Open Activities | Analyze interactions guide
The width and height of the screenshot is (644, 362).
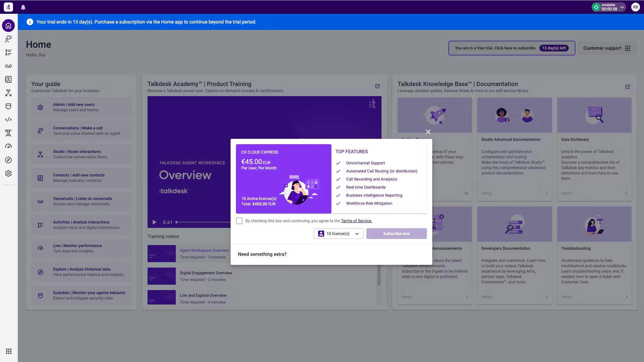point(81,225)
